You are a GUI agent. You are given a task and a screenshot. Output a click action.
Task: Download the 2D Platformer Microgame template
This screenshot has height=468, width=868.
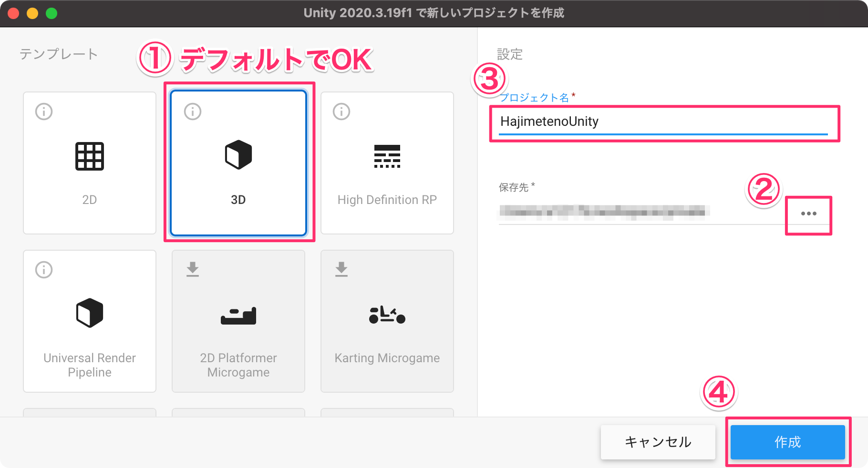(193, 269)
